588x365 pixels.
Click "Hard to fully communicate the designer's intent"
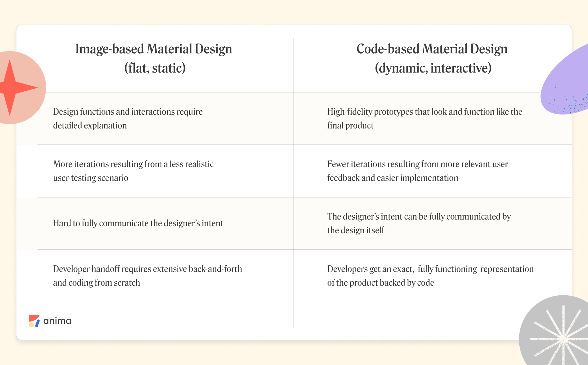tap(138, 223)
